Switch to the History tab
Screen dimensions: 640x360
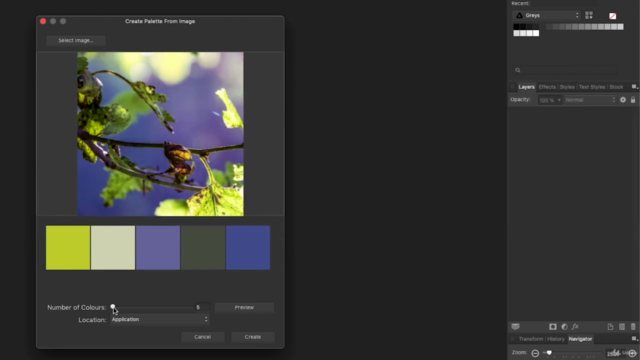(x=556, y=339)
